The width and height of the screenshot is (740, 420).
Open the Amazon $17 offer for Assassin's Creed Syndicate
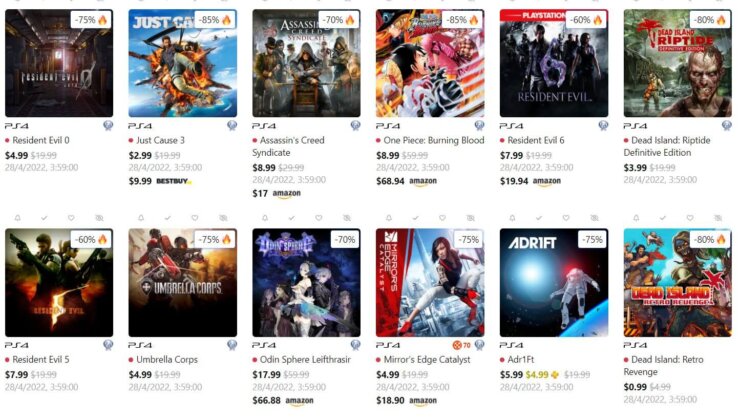click(277, 193)
